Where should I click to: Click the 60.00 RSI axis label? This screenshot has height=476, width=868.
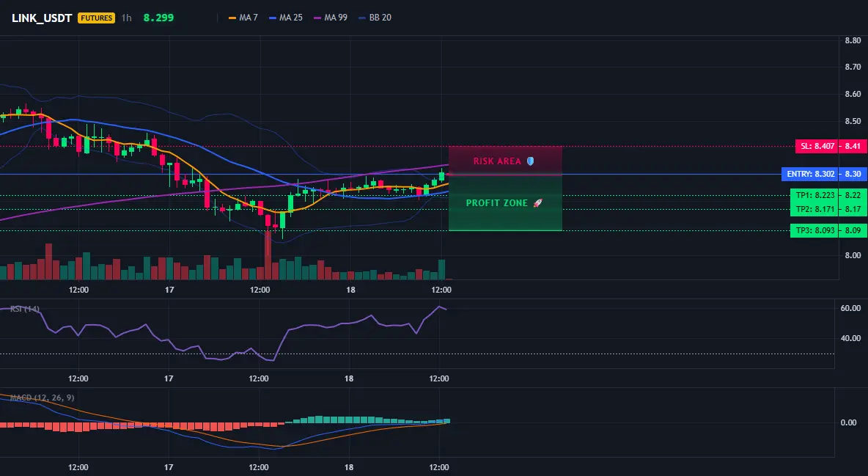pos(850,308)
